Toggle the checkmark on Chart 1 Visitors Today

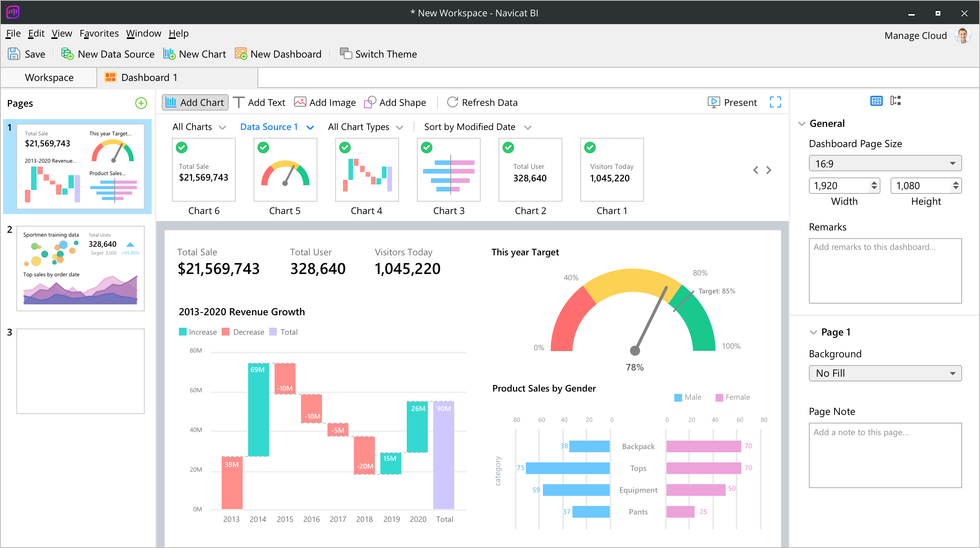click(x=590, y=148)
